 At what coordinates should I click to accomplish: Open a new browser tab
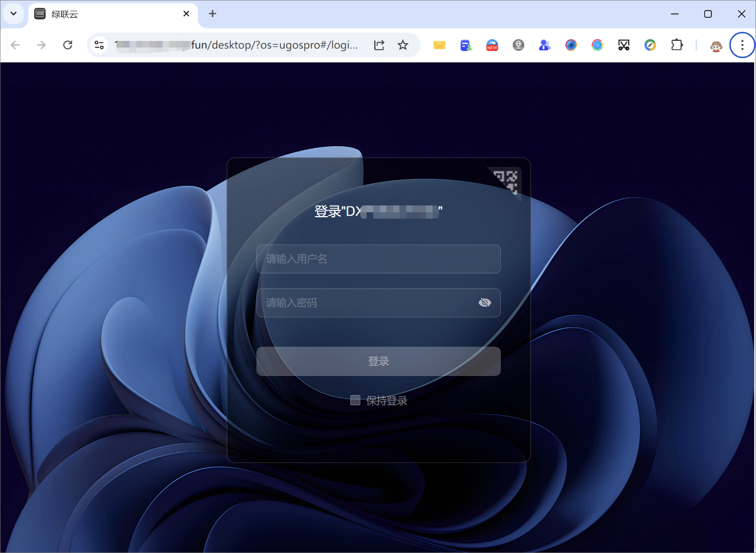point(213,14)
